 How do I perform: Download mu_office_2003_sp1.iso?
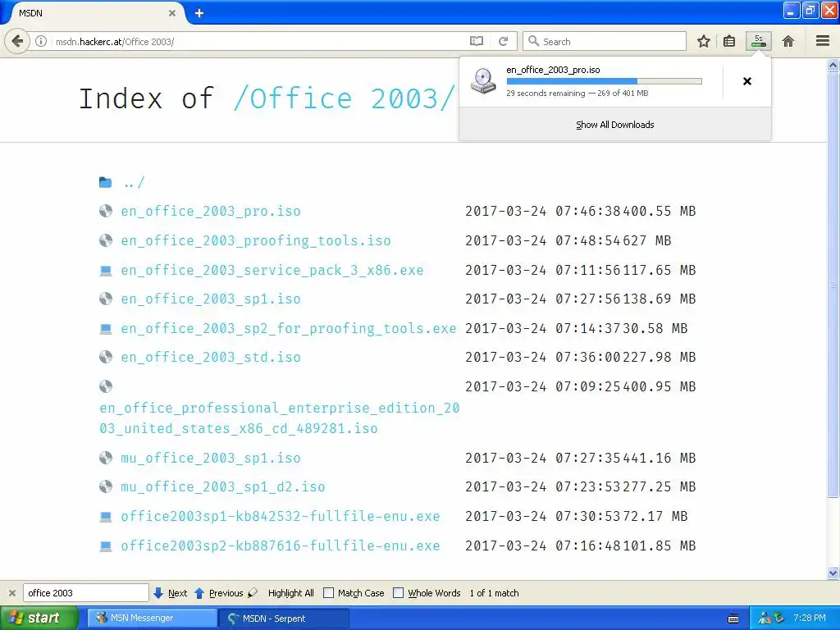click(x=211, y=458)
